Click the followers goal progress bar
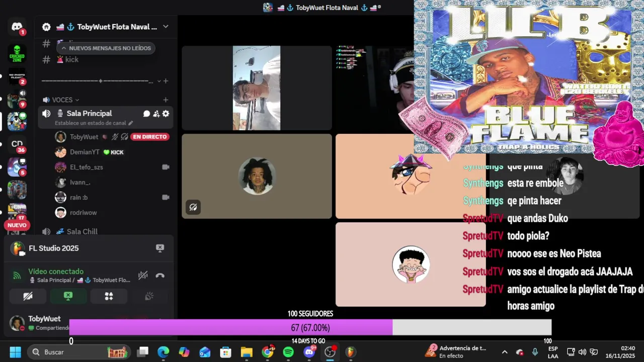 (310, 328)
